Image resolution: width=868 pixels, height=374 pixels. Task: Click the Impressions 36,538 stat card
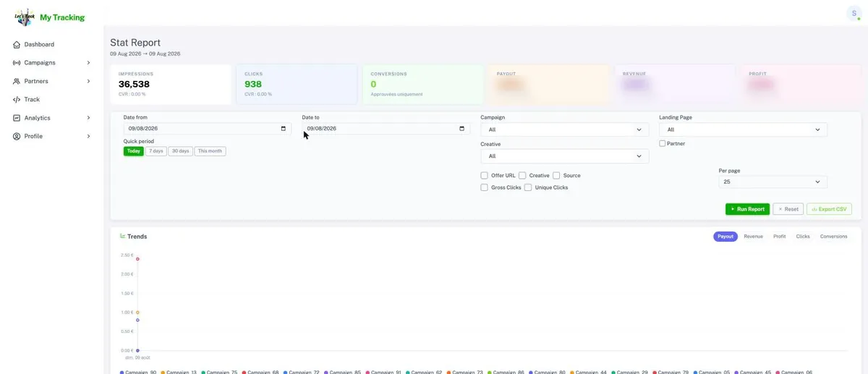171,84
